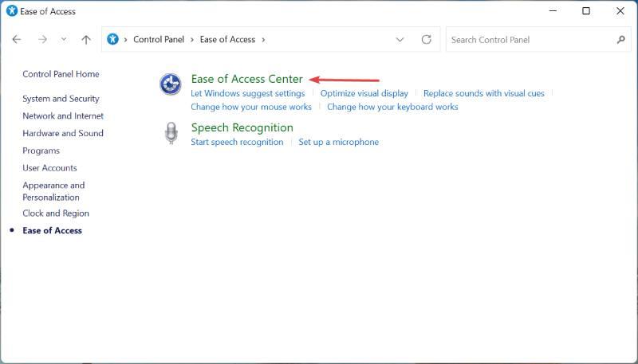
Task: Go back using the back arrow
Action: point(17,39)
